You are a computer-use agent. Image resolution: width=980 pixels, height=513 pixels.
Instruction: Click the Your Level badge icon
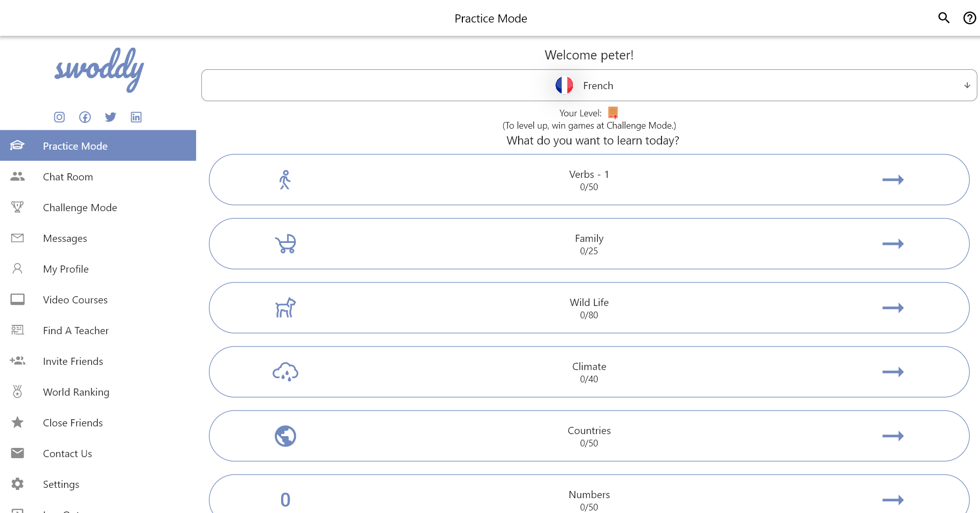613,113
